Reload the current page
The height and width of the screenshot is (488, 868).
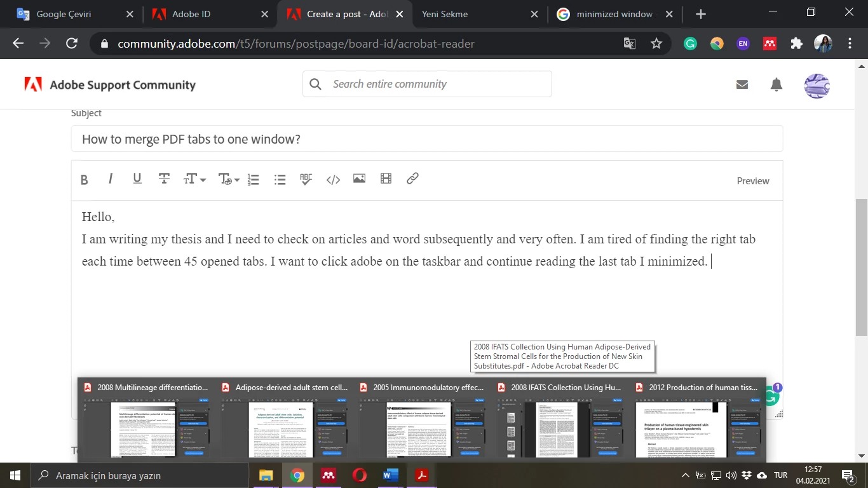(72, 43)
